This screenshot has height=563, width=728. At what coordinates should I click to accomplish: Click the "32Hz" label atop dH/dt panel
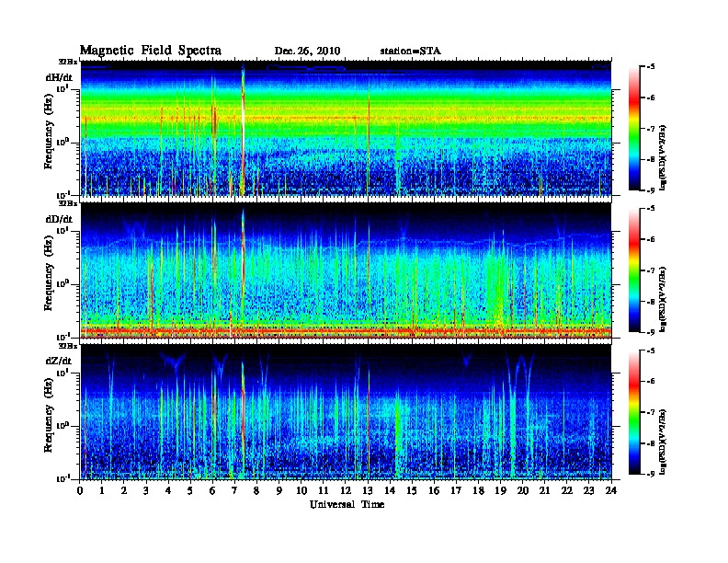point(68,62)
